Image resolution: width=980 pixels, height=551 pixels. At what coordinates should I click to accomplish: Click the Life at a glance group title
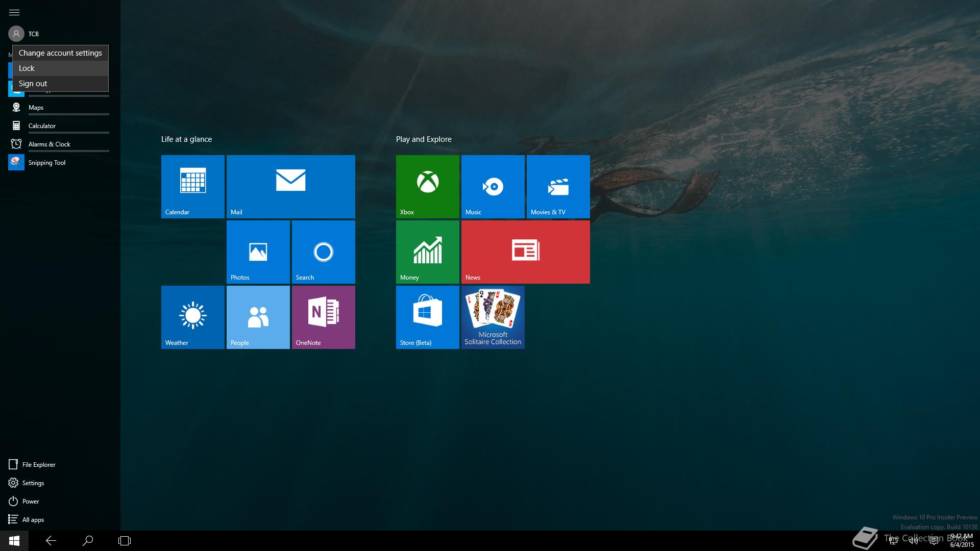(186, 139)
